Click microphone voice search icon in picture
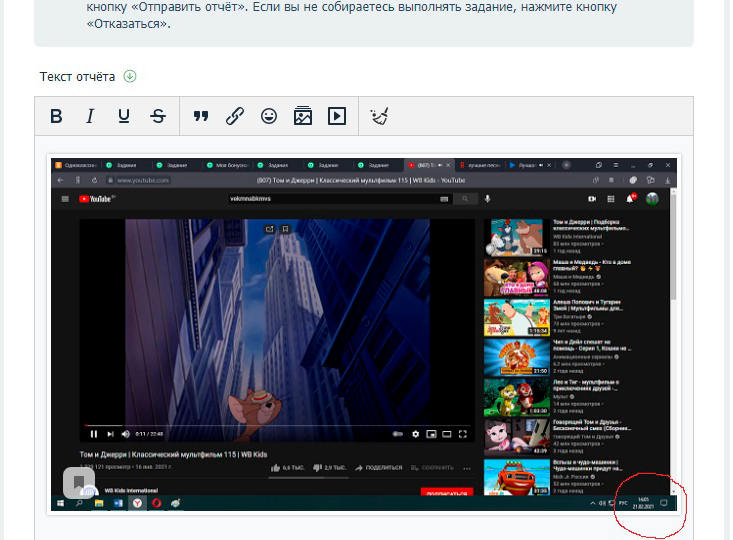 point(488,199)
